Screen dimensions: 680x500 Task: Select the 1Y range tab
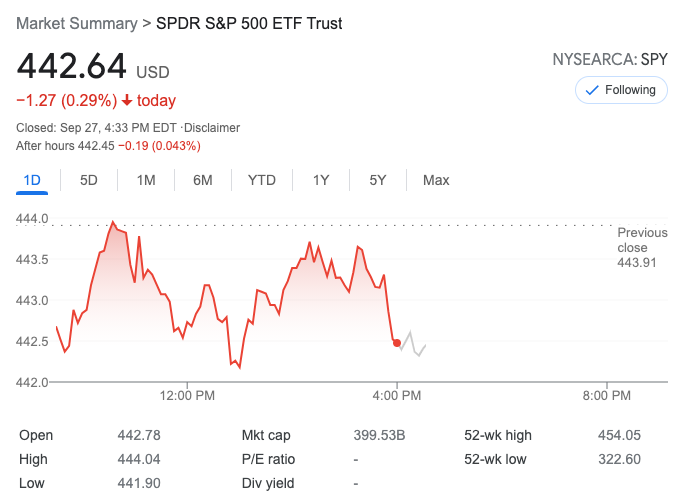(321, 180)
